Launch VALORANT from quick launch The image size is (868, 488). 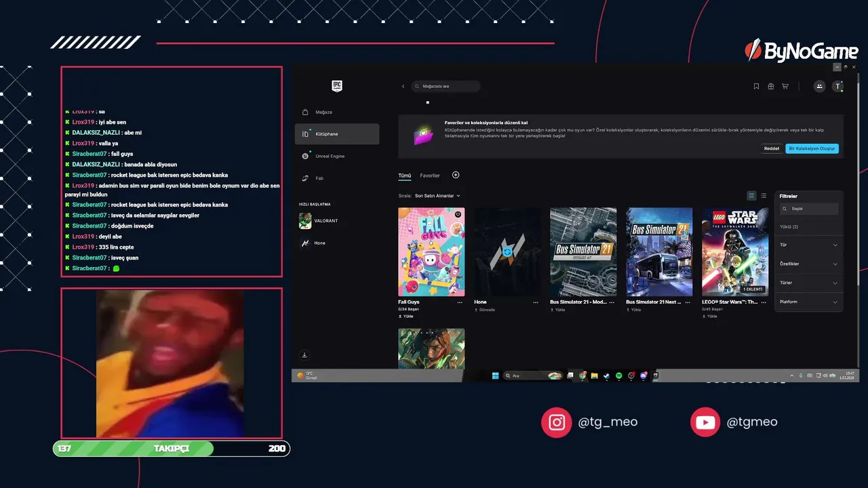click(318, 221)
